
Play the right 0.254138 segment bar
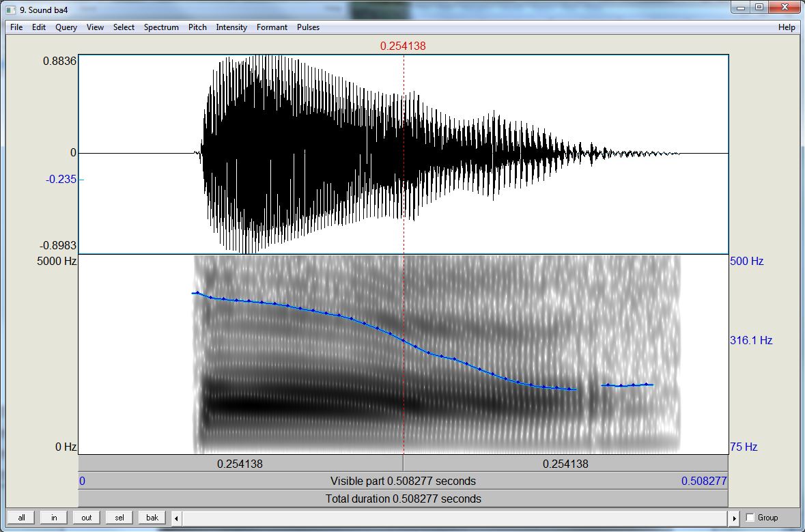click(566, 464)
